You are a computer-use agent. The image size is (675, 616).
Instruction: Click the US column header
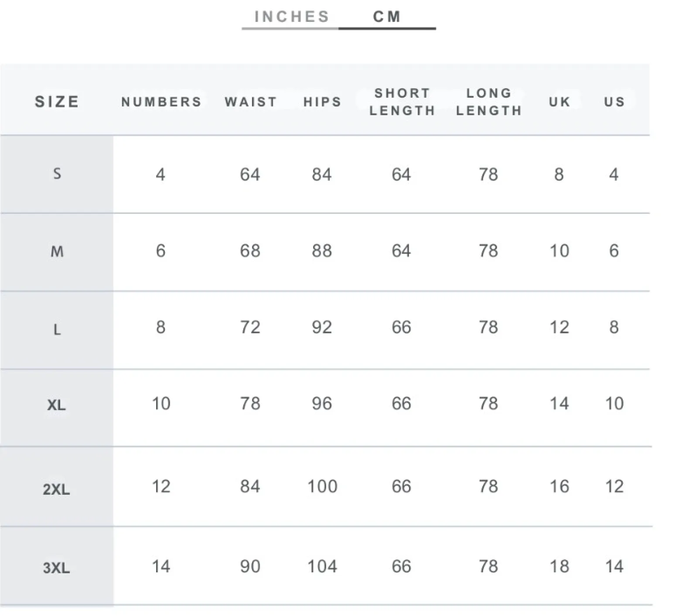pos(614,102)
